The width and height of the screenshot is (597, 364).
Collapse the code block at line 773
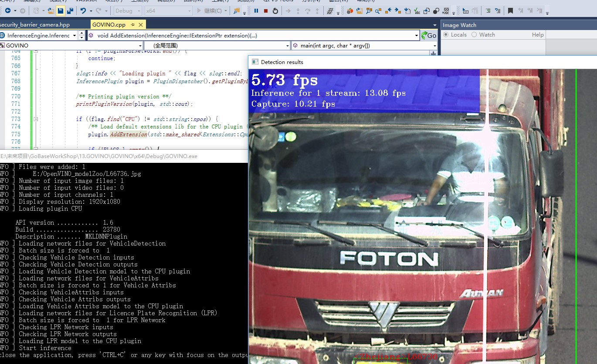36,119
